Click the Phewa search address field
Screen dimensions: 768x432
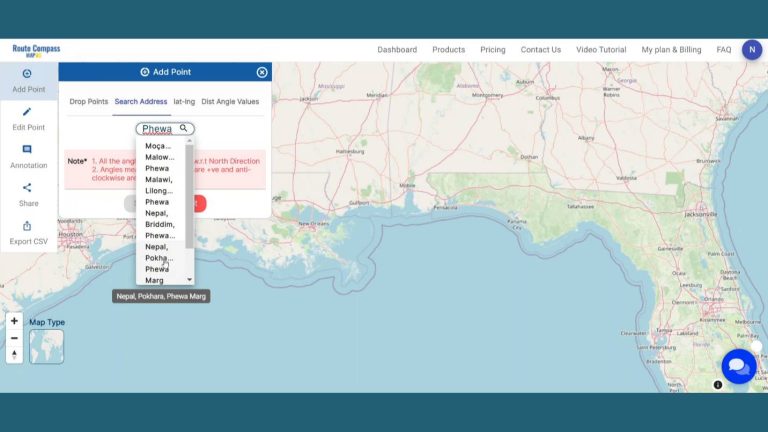coord(165,128)
